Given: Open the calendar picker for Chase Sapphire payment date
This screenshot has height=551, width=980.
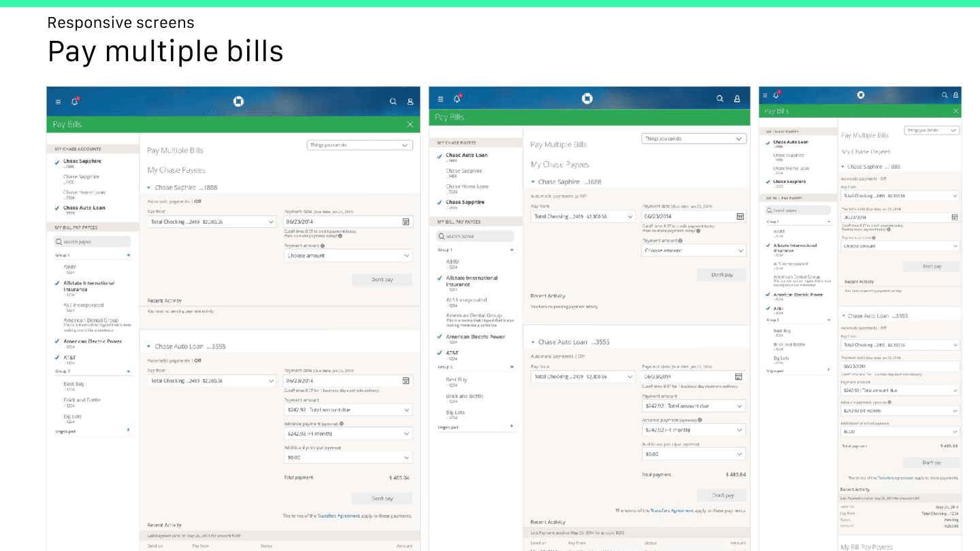Looking at the screenshot, I should coord(406,221).
